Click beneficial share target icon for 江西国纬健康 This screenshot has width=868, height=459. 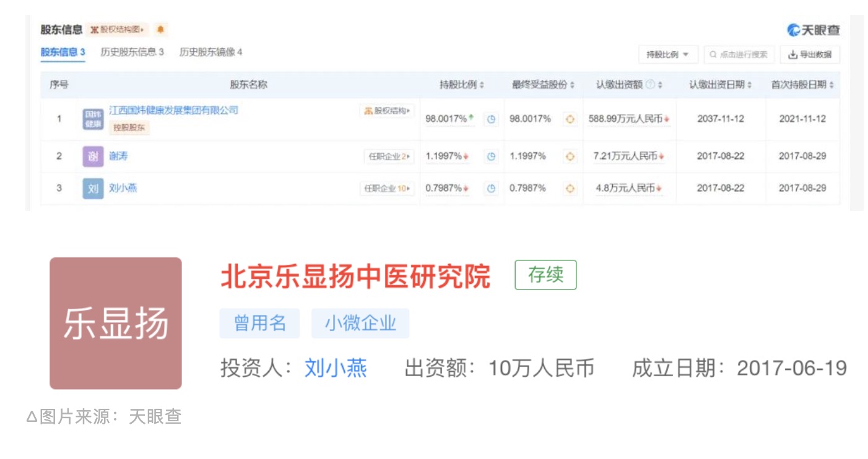point(570,119)
